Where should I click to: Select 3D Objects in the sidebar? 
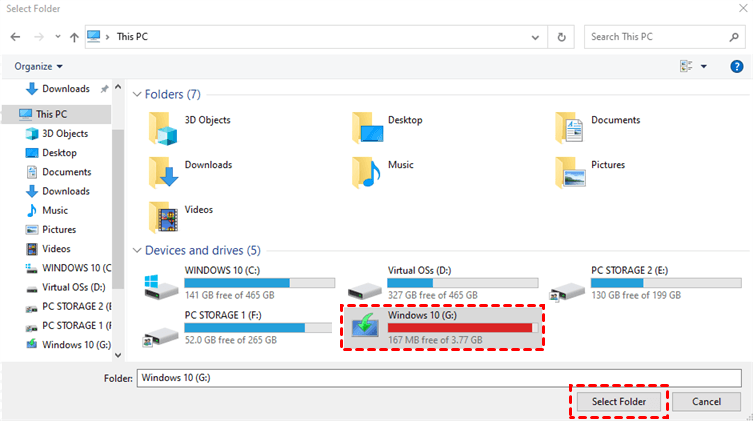pos(57,133)
